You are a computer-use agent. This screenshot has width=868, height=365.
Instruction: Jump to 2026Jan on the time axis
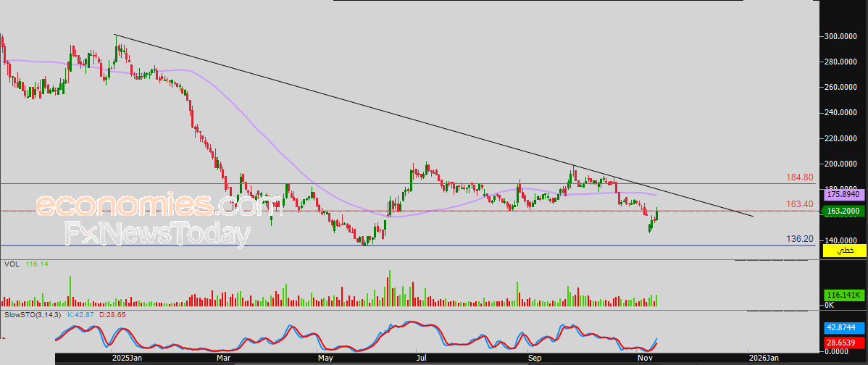point(764,358)
